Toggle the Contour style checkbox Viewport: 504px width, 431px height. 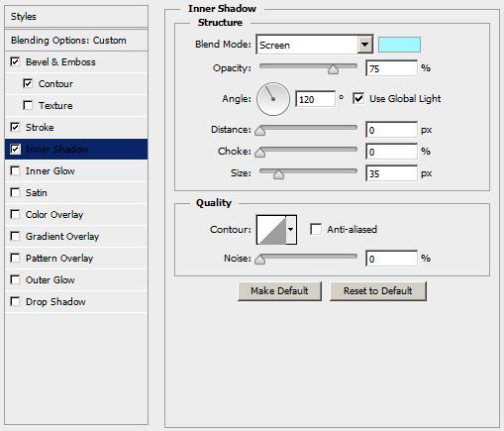pos(28,83)
